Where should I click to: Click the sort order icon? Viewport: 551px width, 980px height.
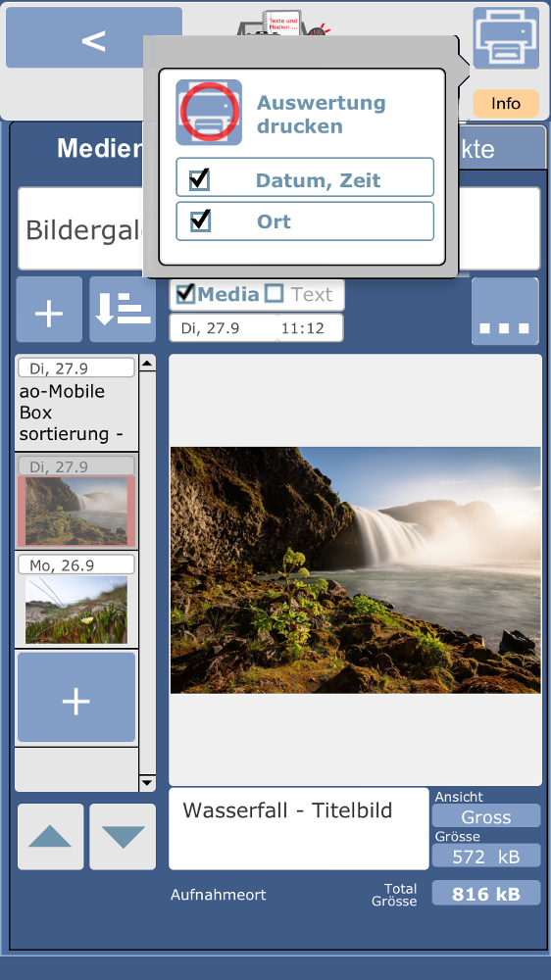point(123,310)
